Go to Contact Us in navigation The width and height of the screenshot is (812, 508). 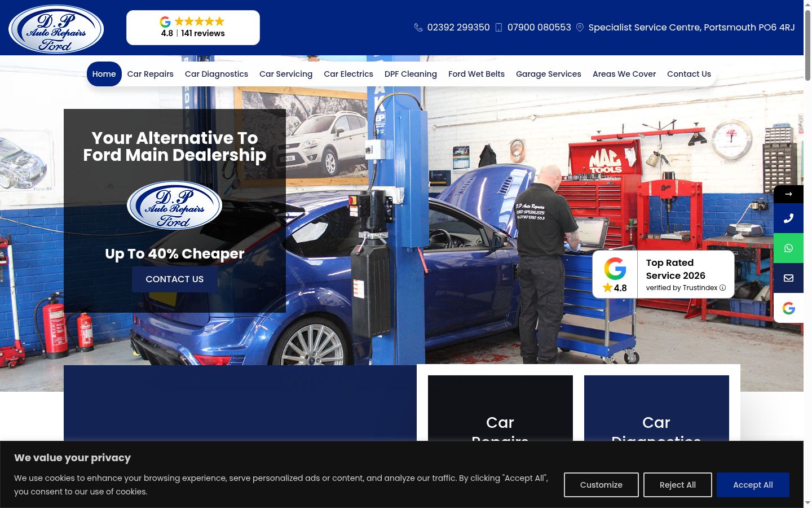tap(689, 74)
